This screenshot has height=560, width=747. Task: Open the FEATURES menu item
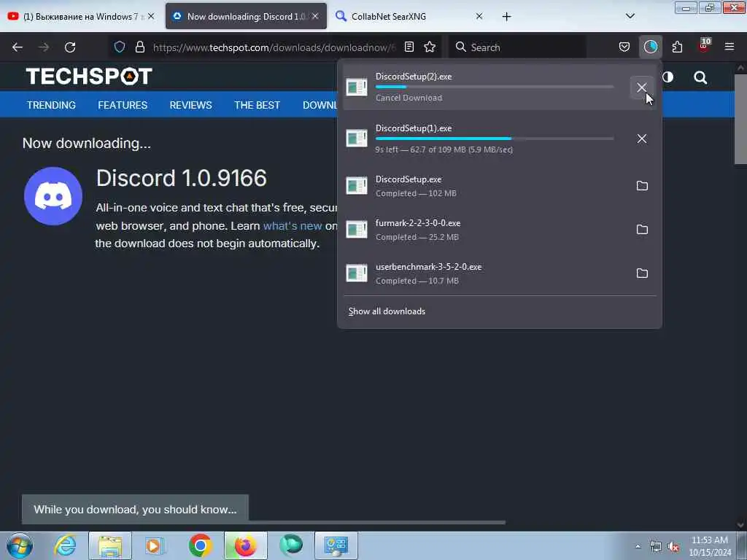(123, 105)
